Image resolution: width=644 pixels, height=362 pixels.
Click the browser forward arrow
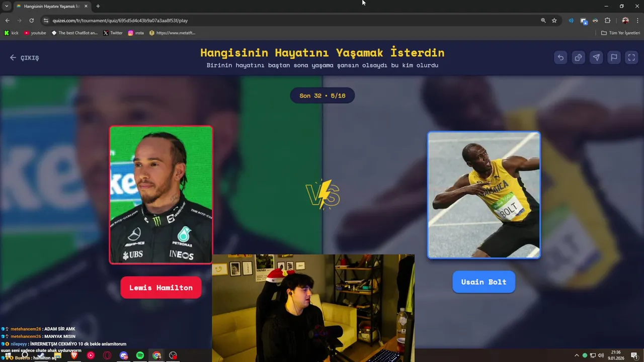(20, 21)
